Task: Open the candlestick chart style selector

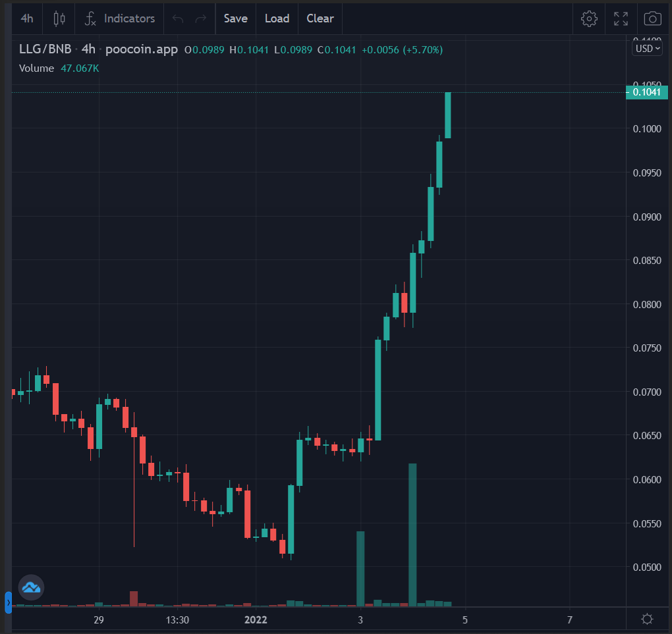Action: click(59, 18)
